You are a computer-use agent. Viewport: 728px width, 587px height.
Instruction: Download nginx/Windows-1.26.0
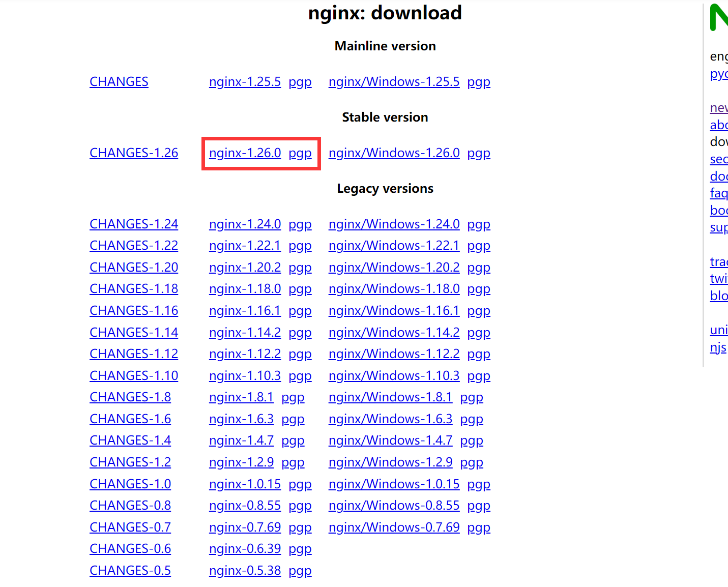click(394, 153)
